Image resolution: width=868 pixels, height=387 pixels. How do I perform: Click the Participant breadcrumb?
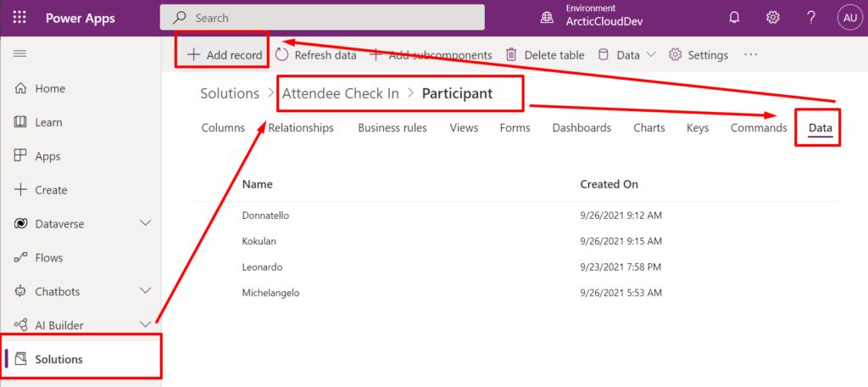[x=457, y=93]
